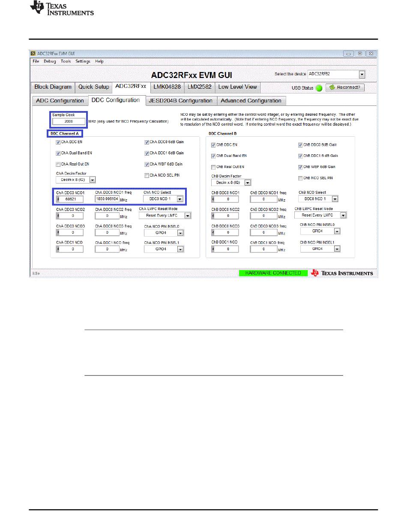Open the ChB LMFC Reset Mode dropdown
Viewport: 407px width, 532px height.
pos(321,215)
